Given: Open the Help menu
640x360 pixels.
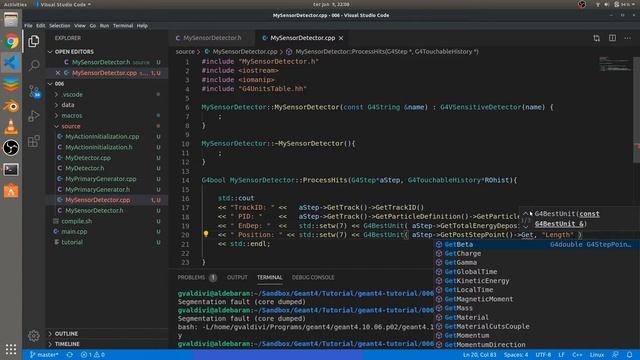Looking at the screenshot, I should click(142, 26).
